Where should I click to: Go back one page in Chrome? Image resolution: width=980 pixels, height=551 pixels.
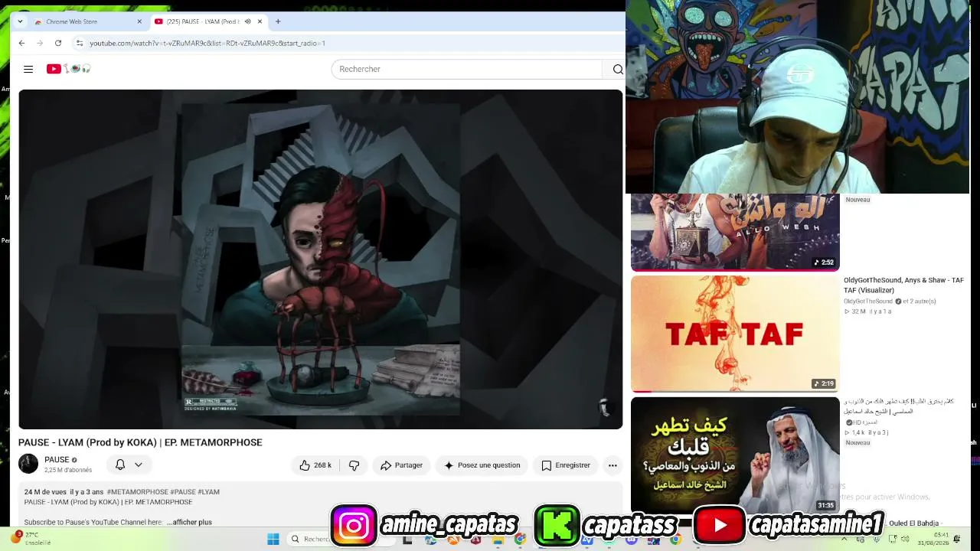tap(21, 43)
